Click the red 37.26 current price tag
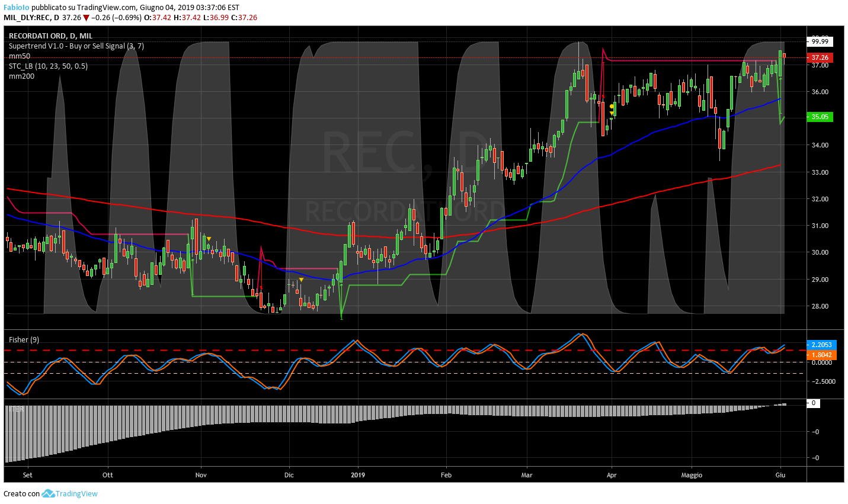This screenshot has width=848, height=504. click(820, 57)
